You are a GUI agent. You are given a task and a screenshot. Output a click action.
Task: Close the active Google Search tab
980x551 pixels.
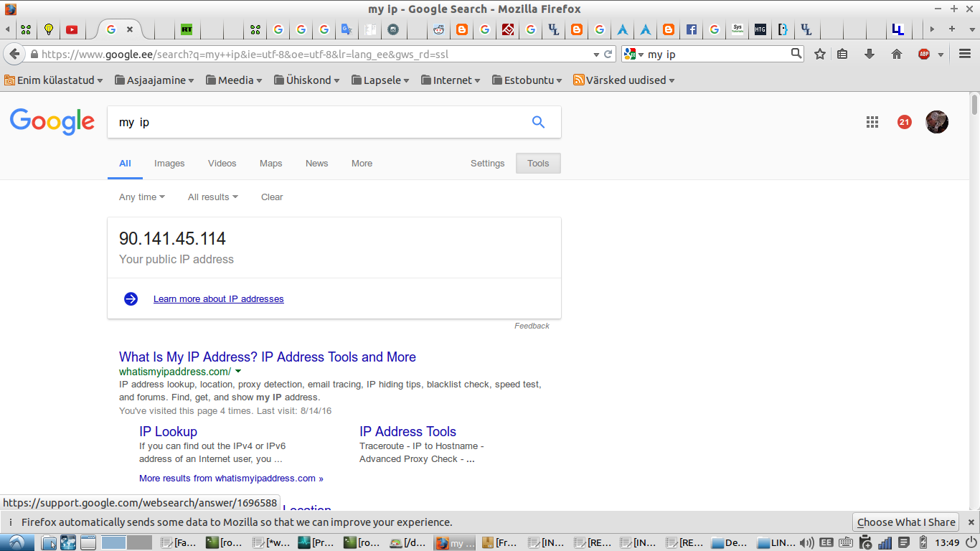130,29
